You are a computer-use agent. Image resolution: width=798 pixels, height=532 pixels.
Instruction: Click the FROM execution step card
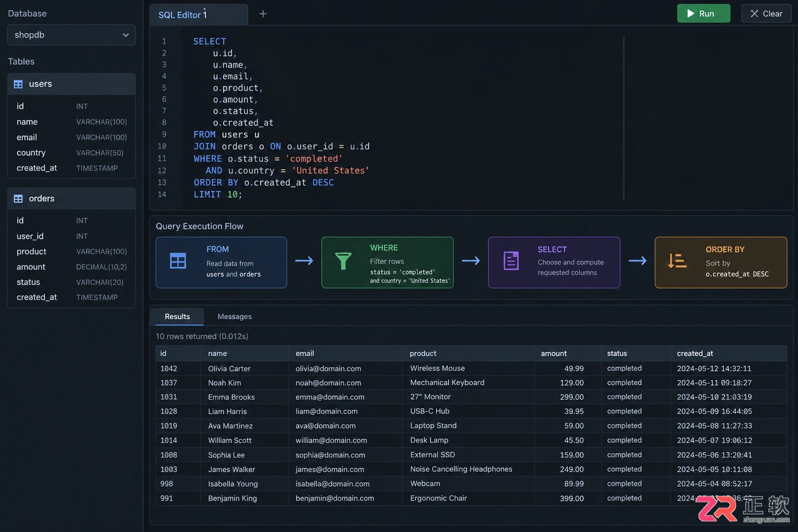(221, 263)
